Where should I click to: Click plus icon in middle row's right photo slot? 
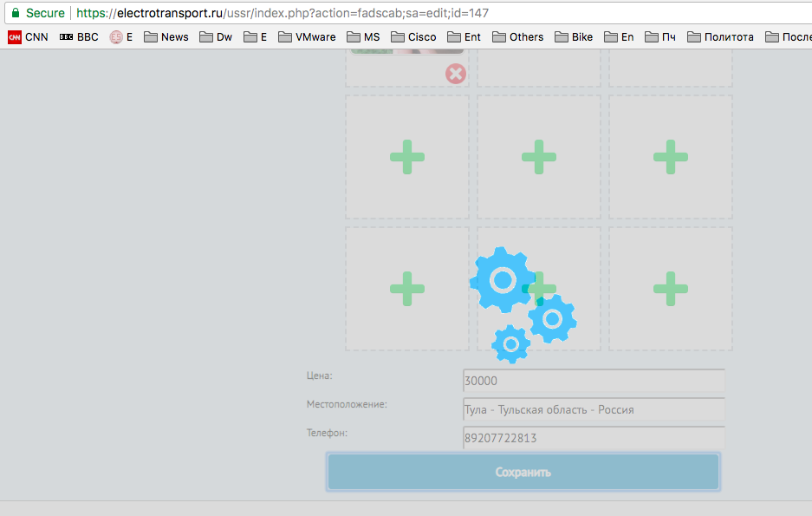point(670,157)
